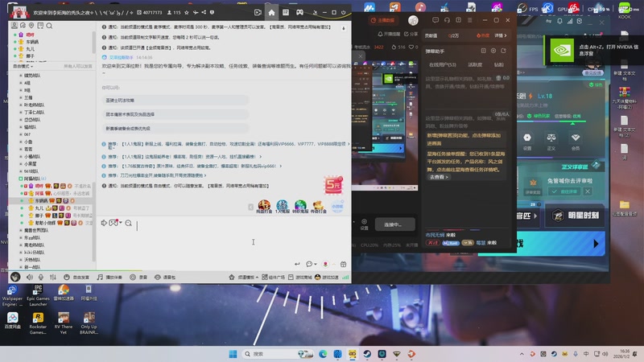Open the Windows Start menu
This screenshot has width=644, height=362.
[x=233, y=354]
